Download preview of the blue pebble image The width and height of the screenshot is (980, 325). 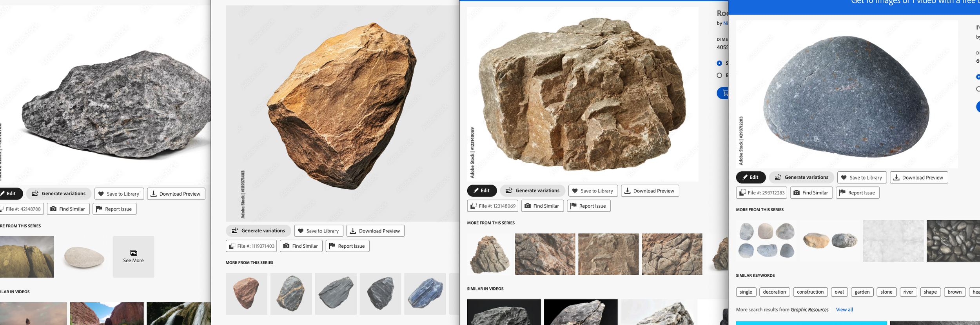click(x=919, y=177)
